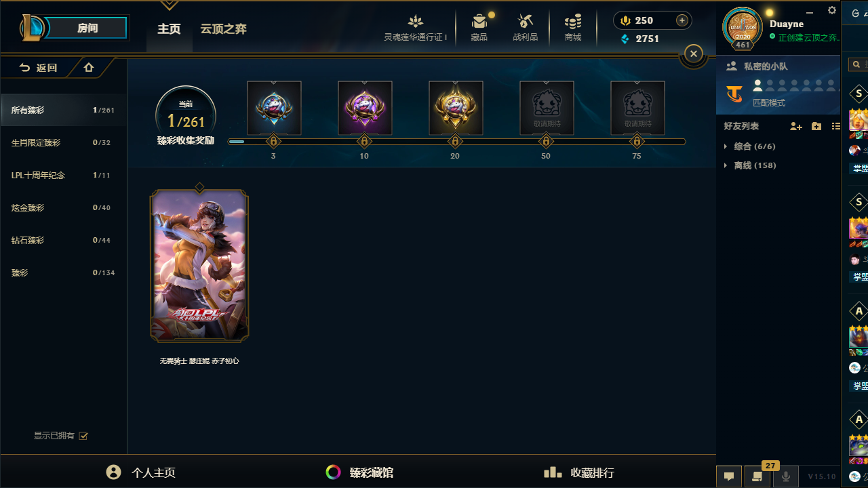The image size is (868, 488).
Task: Select the 主页 tab
Action: pyautogui.click(x=169, y=29)
